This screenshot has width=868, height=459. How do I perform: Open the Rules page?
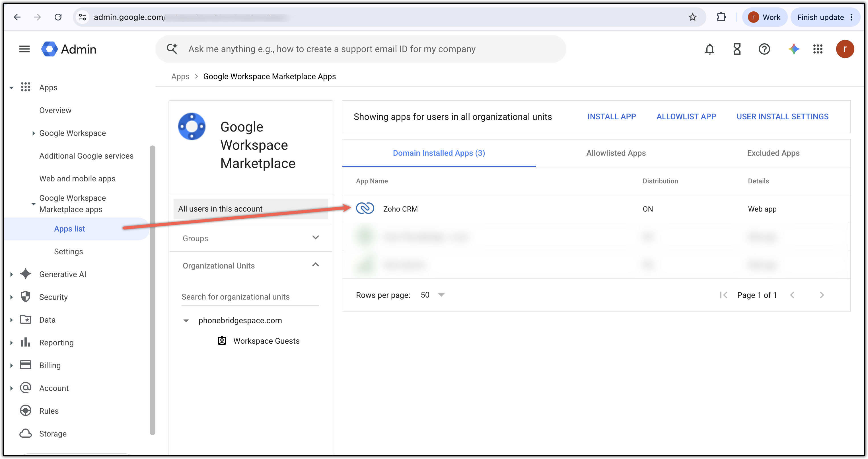[x=49, y=411]
